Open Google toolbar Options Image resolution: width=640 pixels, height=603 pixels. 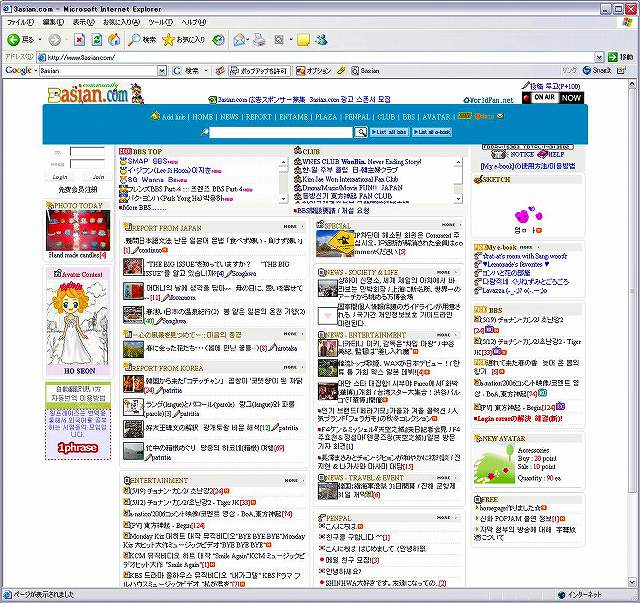pos(313,71)
